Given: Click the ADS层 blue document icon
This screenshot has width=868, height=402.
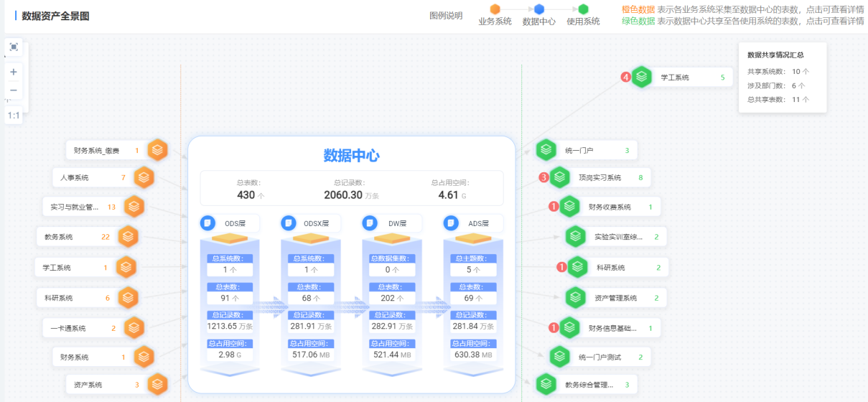Looking at the screenshot, I should (452, 223).
